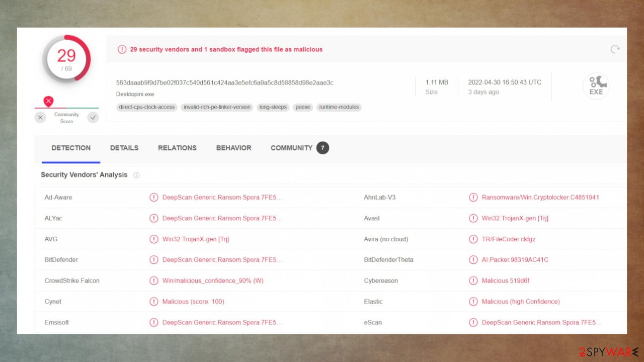Click the alert icon in Ad-Aware row
This screenshot has height=362, width=644.
click(x=154, y=197)
